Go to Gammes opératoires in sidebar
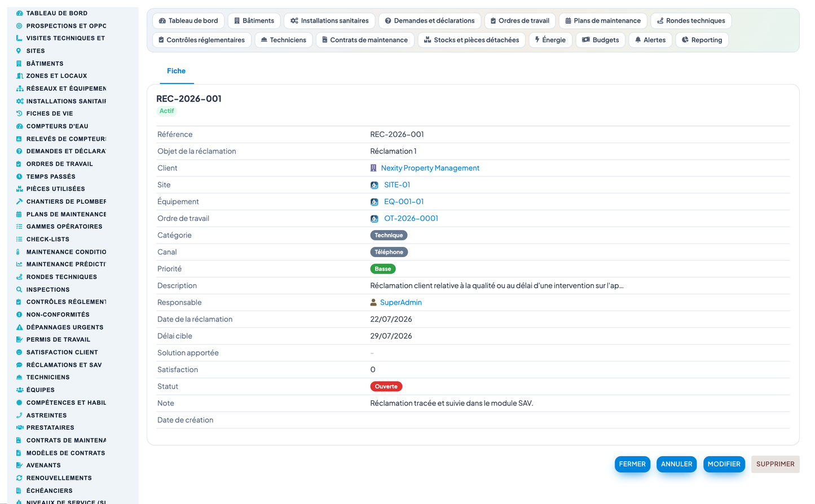Screen dimensions: 815x504 tap(64, 227)
